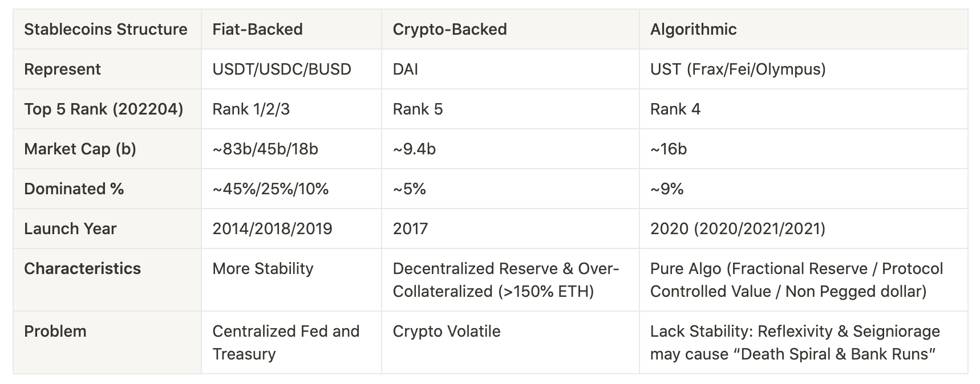The image size is (980, 384).
Task: Select the Rank 1/2/3 cell
Action: tap(291, 109)
